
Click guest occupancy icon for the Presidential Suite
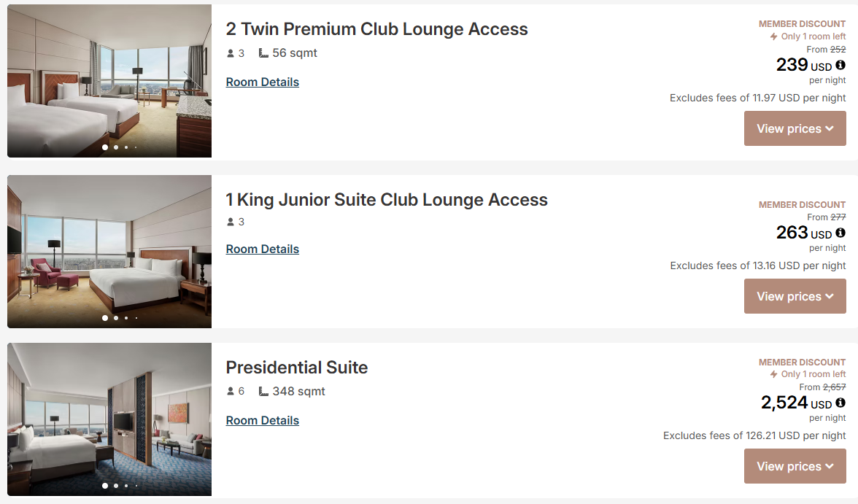pos(231,392)
